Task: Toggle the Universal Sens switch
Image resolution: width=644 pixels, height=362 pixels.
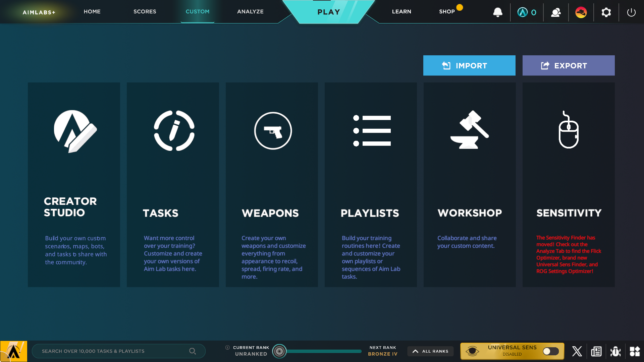Action: (x=551, y=351)
